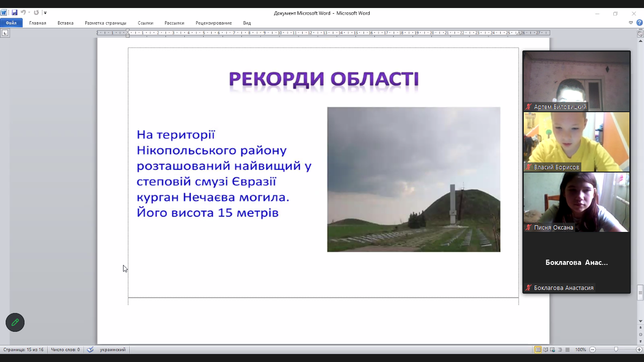Open Word Help question mark icon
The height and width of the screenshot is (362, 644).
639,23
